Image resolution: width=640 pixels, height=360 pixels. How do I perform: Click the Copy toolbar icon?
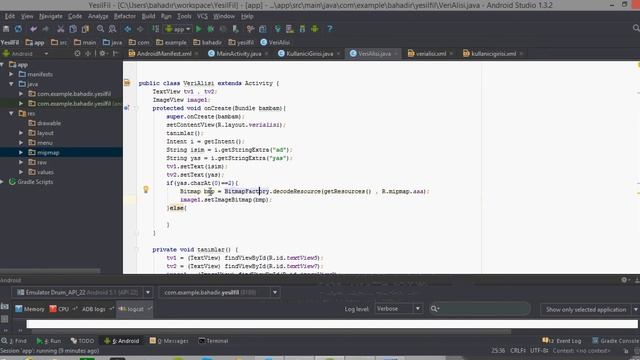(73, 29)
